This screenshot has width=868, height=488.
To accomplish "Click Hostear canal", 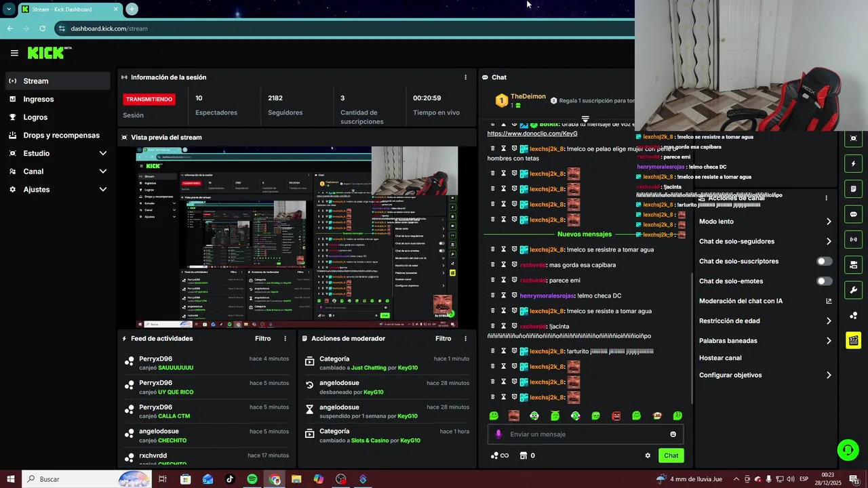I will click(x=720, y=358).
